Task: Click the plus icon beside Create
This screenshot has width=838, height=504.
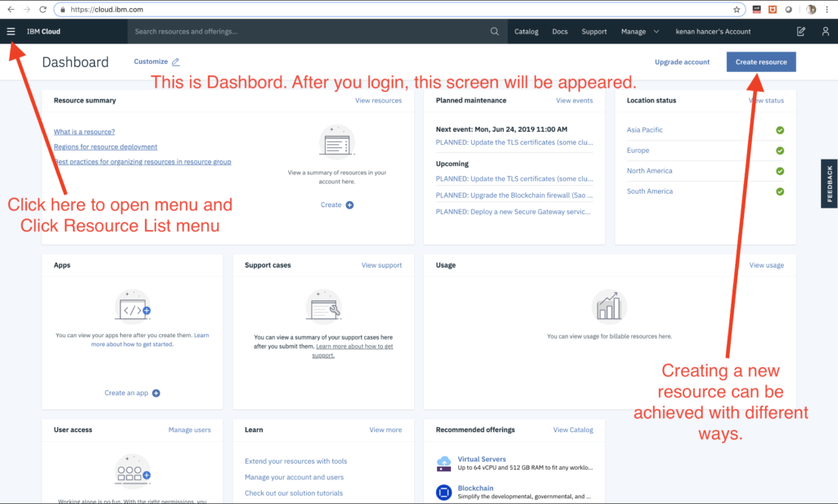Action: [349, 205]
